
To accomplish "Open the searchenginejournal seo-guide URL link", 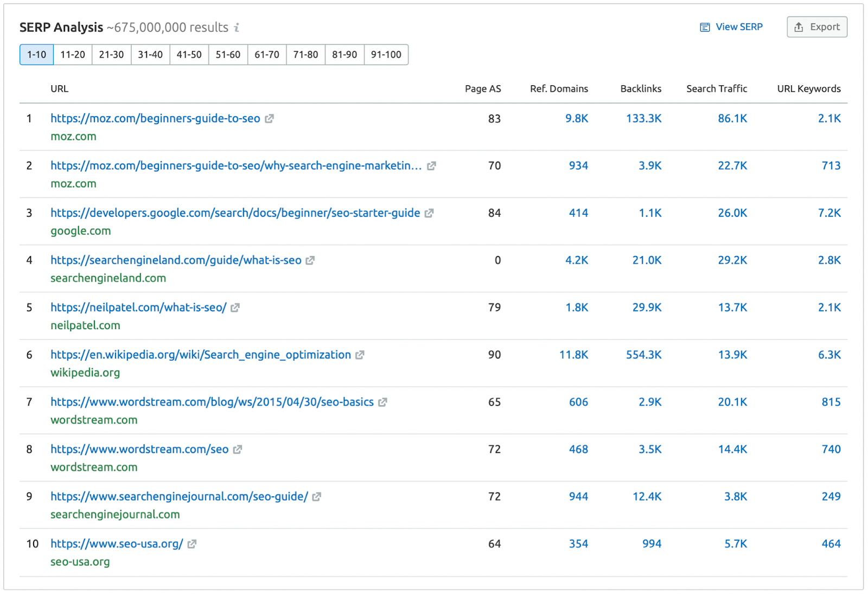I will [179, 496].
